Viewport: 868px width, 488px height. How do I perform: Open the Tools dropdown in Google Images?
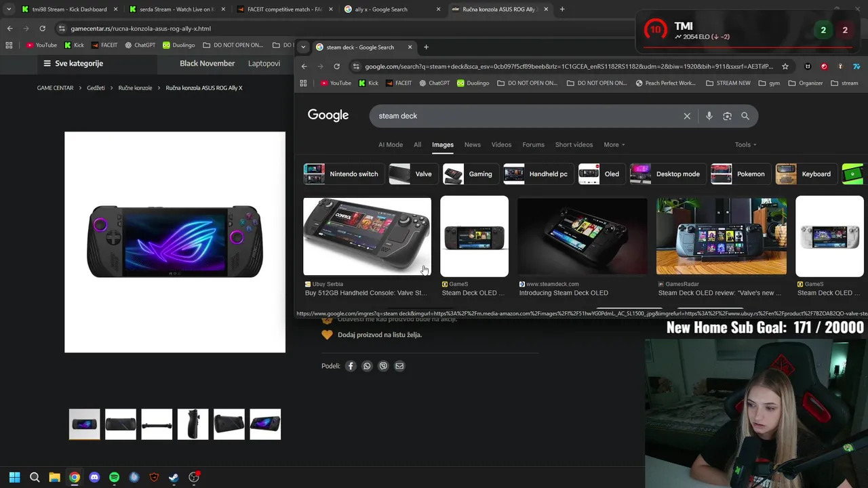pos(746,144)
